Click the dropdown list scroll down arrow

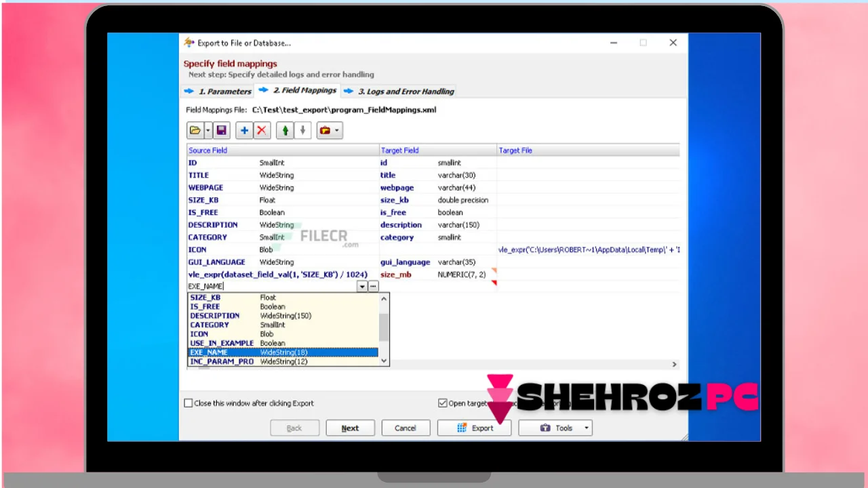[x=384, y=361]
